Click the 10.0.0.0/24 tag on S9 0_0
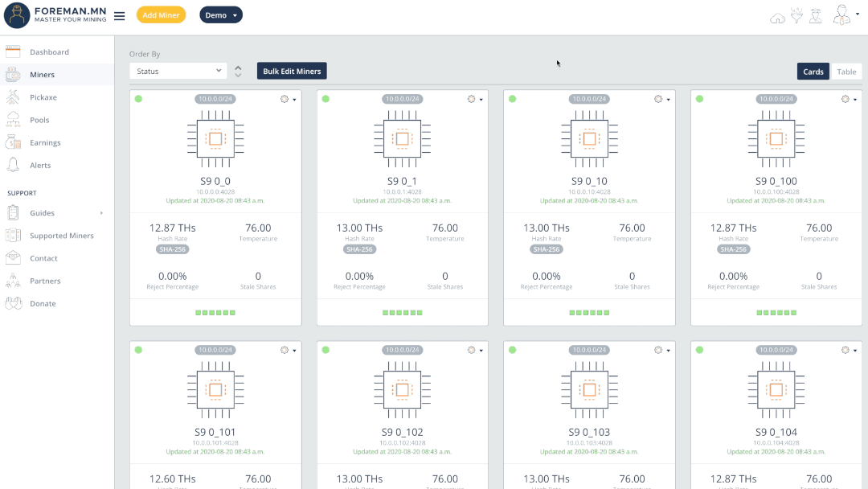The width and height of the screenshot is (868, 489). (215, 99)
